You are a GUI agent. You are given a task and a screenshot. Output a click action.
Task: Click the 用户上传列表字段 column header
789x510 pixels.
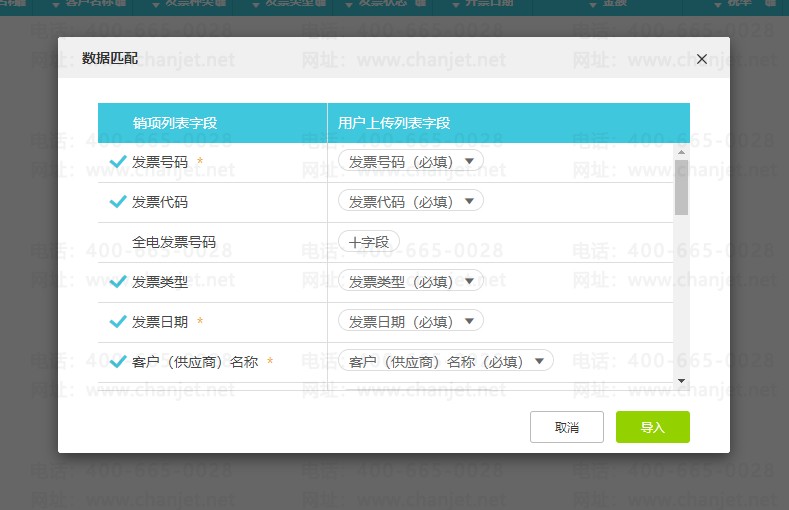pyautogui.click(x=394, y=123)
